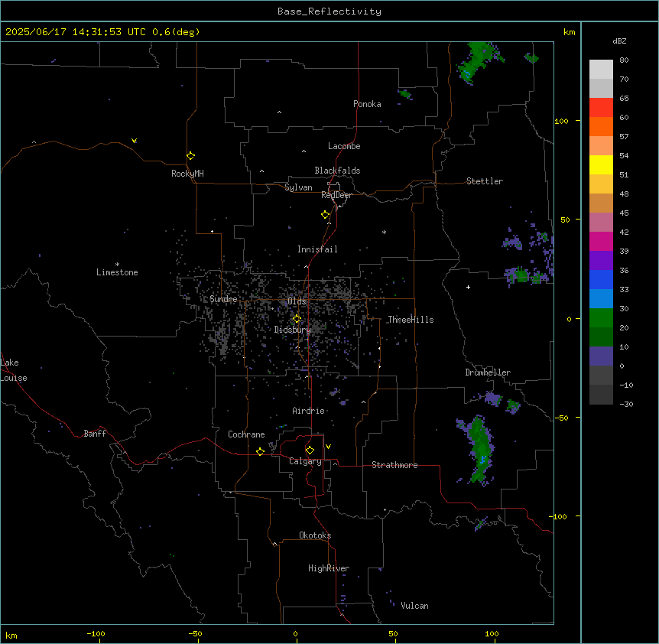This screenshot has width=659, height=644.
Task: Click the RedDeer city label
Action: pos(336,195)
